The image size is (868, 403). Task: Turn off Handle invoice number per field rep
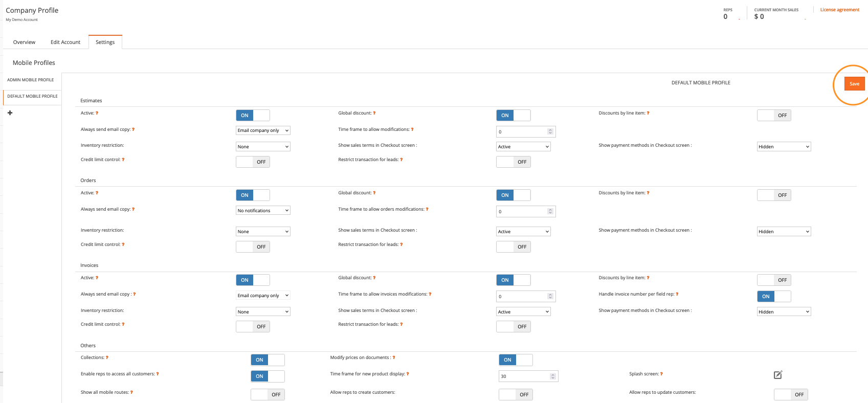[x=773, y=297]
